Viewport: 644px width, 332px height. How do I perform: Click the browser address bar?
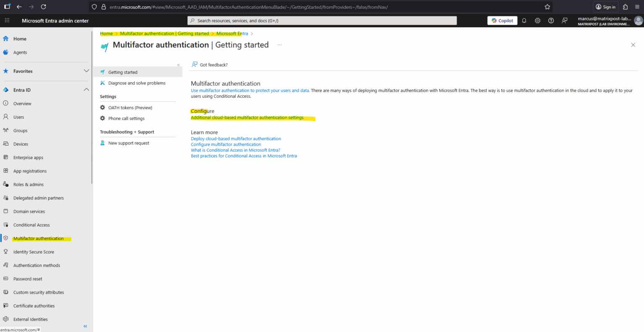tap(293, 7)
